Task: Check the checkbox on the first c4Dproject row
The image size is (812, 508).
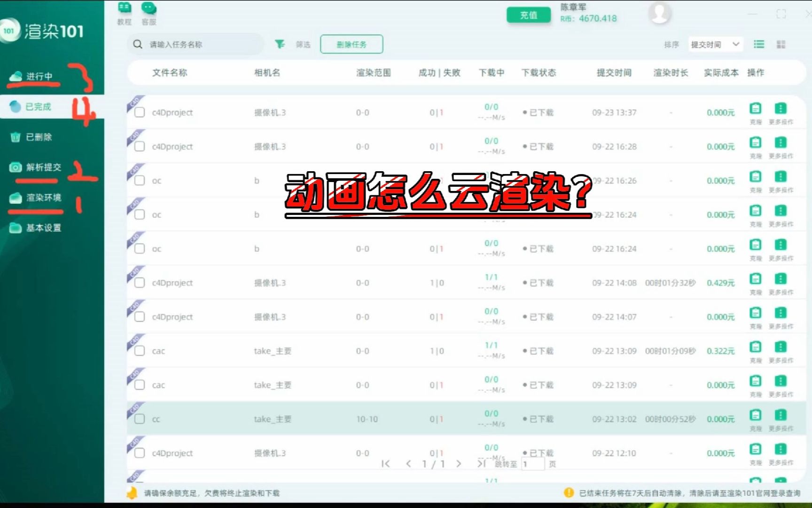Action: tap(139, 112)
